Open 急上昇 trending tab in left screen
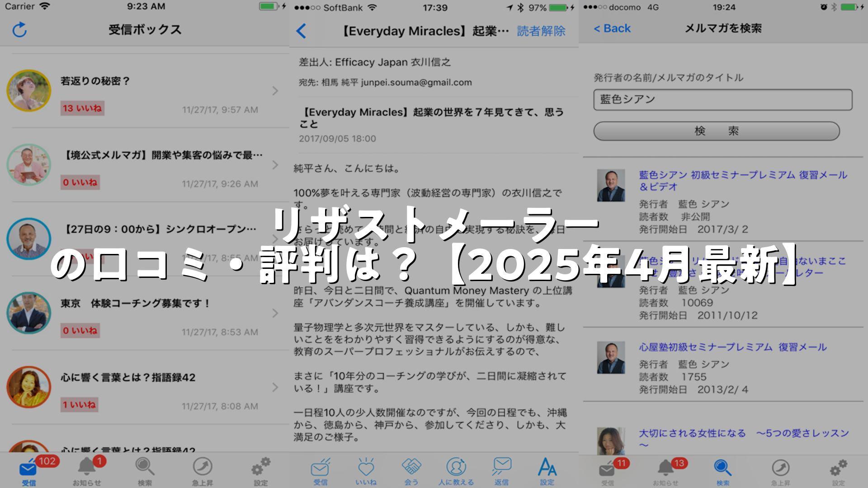 203,471
